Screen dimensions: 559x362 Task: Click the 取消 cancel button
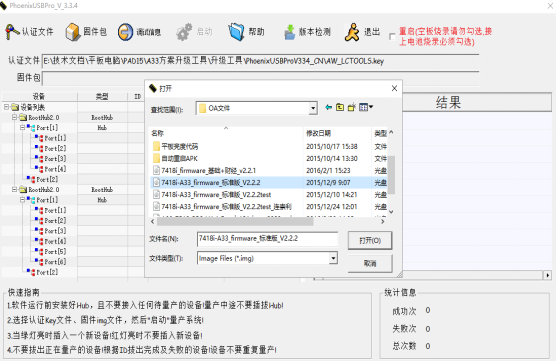point(370,263)
